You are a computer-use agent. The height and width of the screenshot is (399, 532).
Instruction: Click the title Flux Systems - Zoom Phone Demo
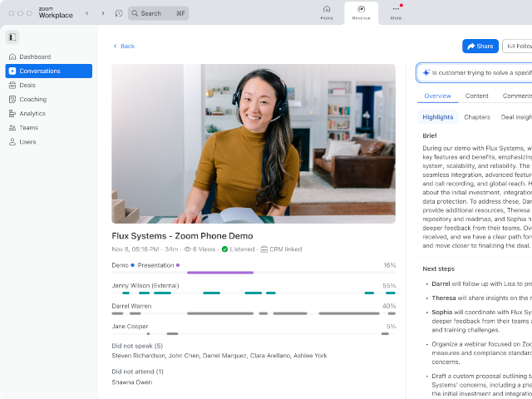[182, 236]
